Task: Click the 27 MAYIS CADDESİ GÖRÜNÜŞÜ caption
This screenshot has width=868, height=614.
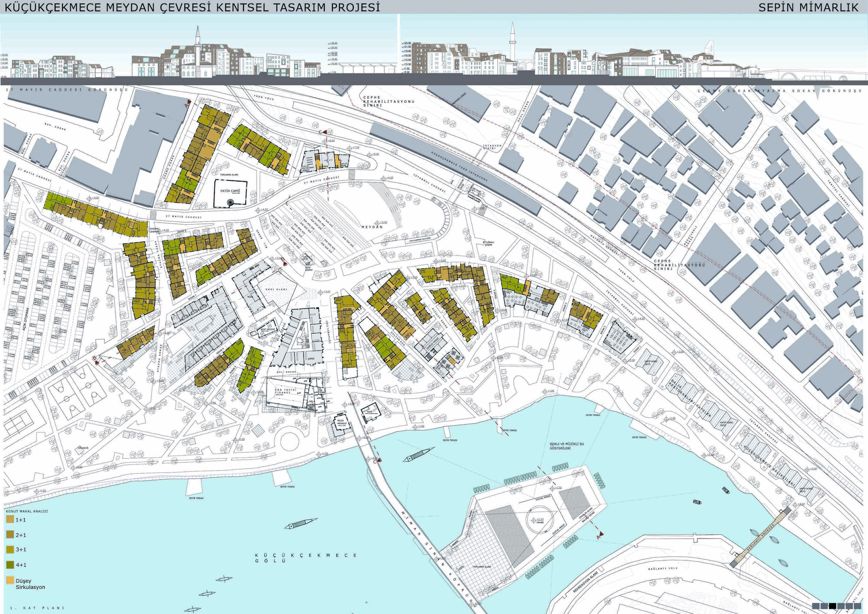Action: click(x=67, y=89)
